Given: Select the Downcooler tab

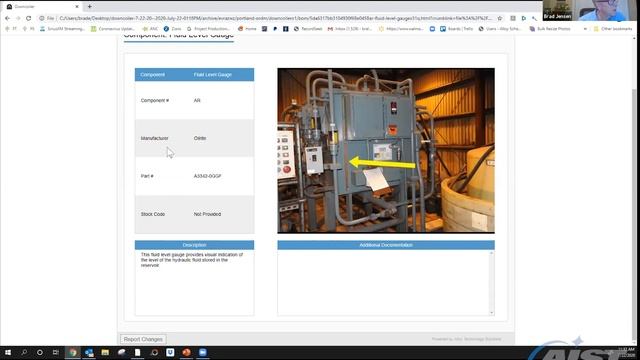Looking at the screenshot, I should (x=41, y=7).
